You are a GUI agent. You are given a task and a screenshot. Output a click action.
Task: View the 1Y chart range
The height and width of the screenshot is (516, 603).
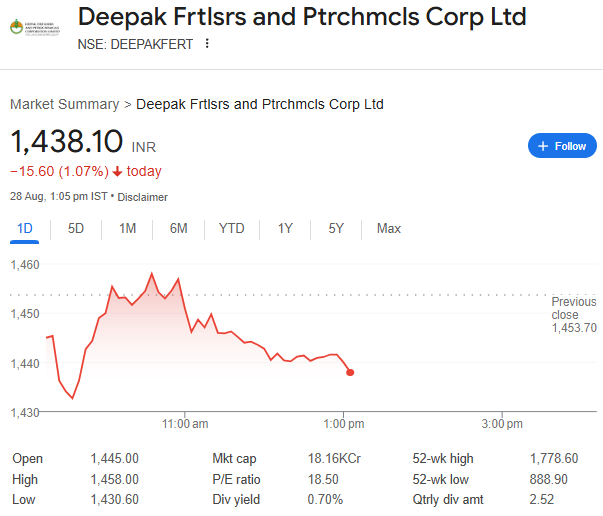(x=285, y=228)
